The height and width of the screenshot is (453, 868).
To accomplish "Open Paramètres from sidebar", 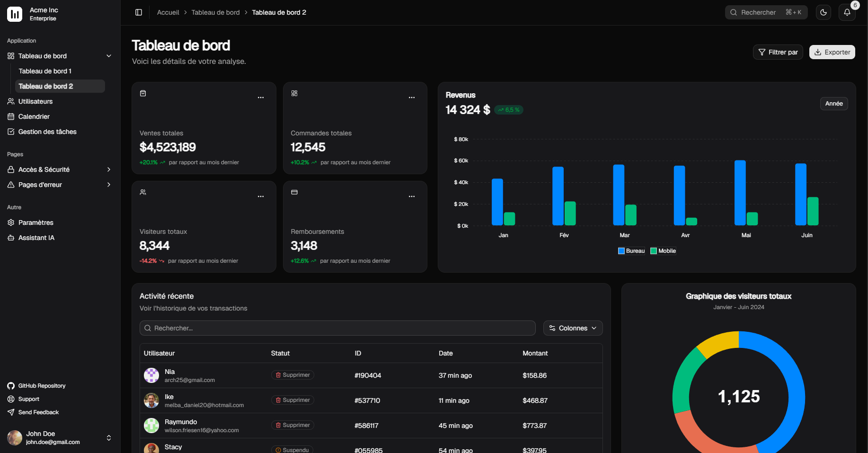I will 60,222.
